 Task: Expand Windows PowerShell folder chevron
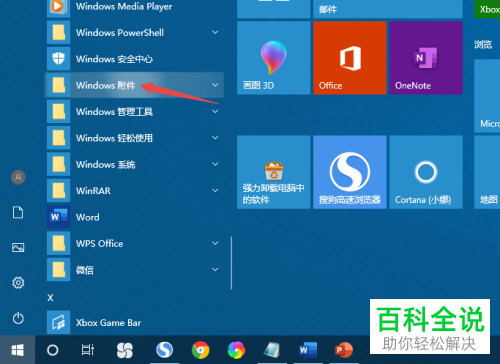[x=215, y=32]
